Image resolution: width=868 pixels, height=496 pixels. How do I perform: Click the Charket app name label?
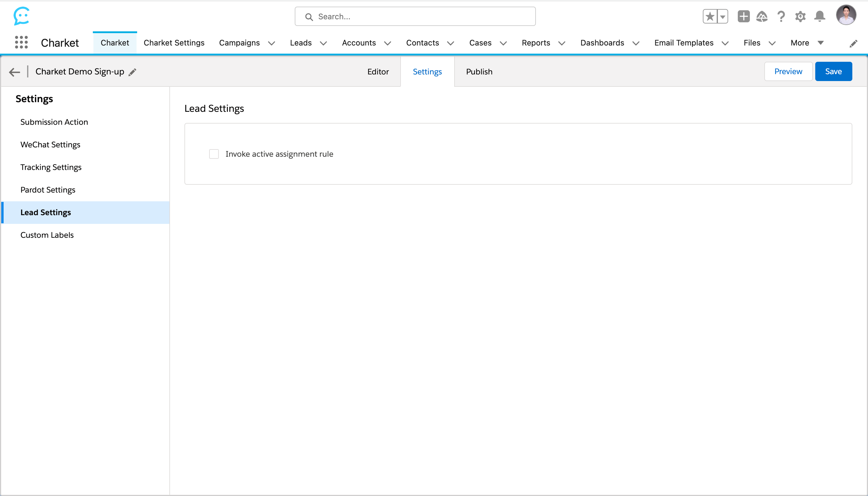click(x=60, y=43)
